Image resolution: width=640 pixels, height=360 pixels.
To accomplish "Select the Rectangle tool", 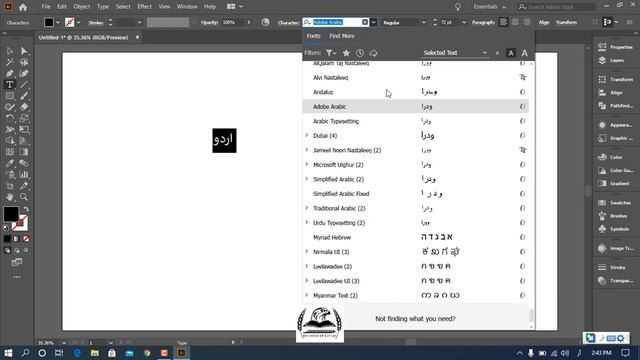I will tap(9, 96).
